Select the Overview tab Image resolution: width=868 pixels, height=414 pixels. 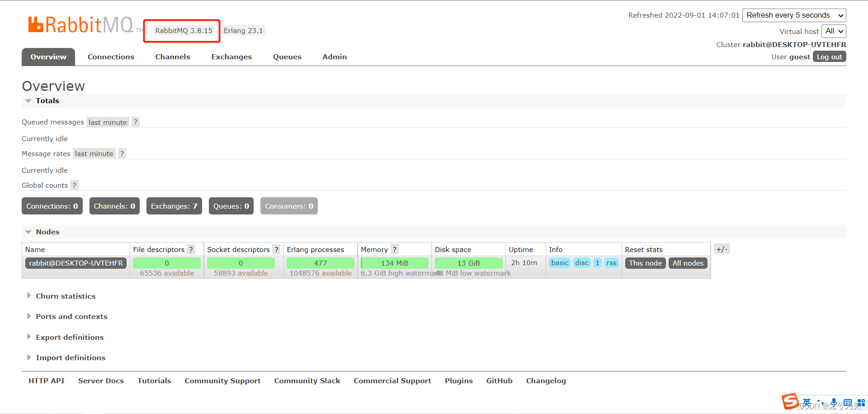[48, 57]
